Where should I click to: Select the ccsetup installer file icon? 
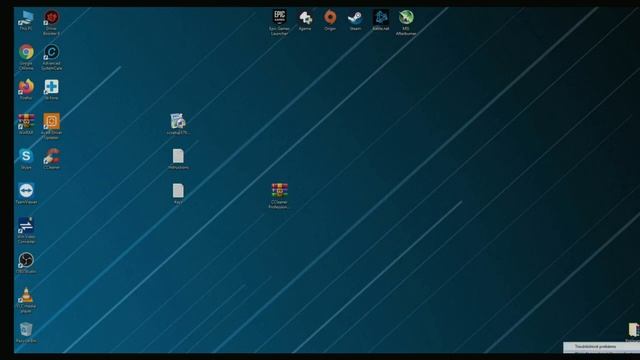178,124
